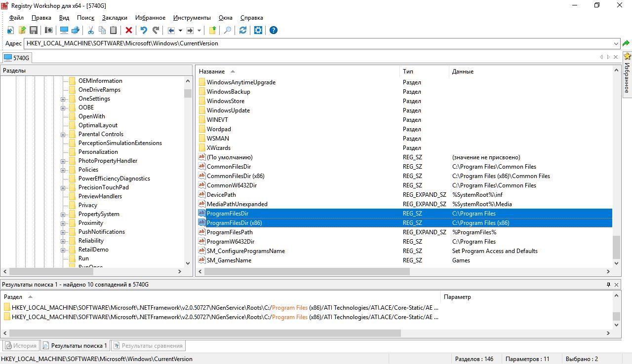Select the Результаты поиска 1 tab
The width and height of the screenshot is (632, 364).
click(75, 346)
